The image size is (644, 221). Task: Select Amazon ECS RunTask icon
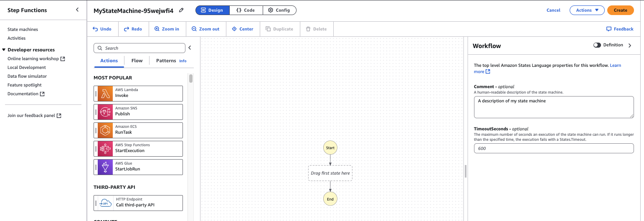click(x=105, y=130)
